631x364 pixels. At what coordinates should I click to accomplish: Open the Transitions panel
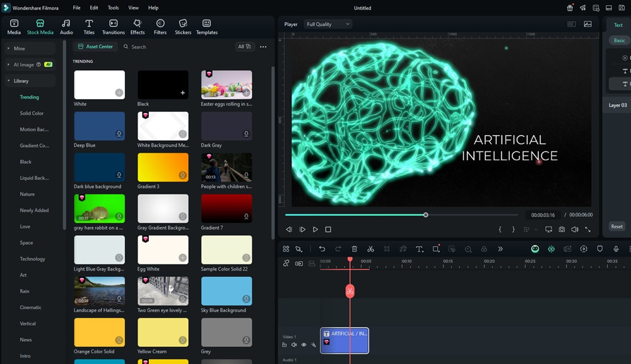click(x=114, y=26)
